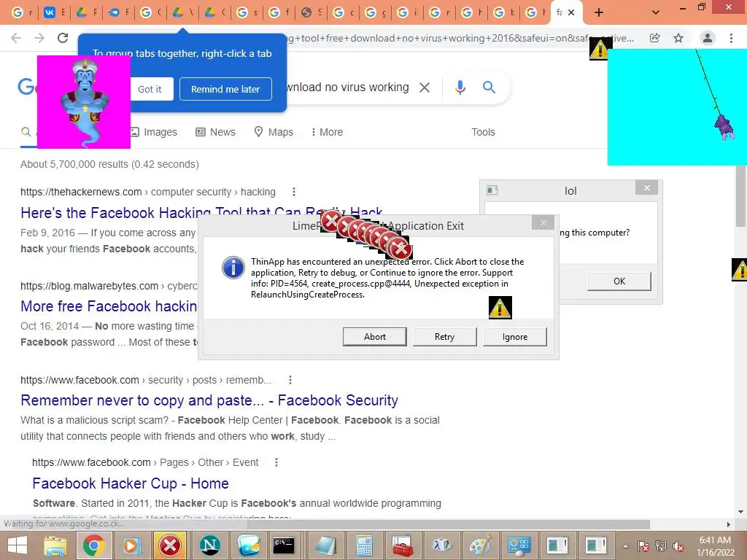Viewport: 747px width, 560px height.
Task: Open options menu for facebook.com security result
Action: [290, 379]
